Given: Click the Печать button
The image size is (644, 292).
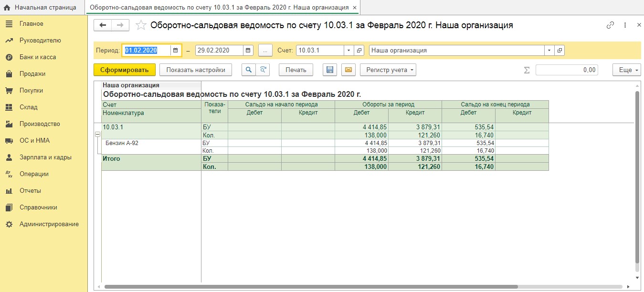Looking at the screenshot, I should coord(296,70).
